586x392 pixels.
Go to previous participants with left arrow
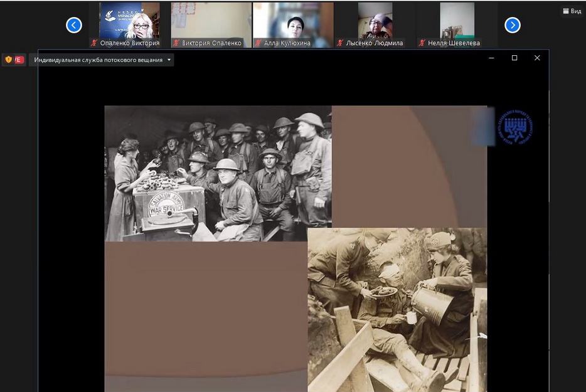tap(74, 26)
